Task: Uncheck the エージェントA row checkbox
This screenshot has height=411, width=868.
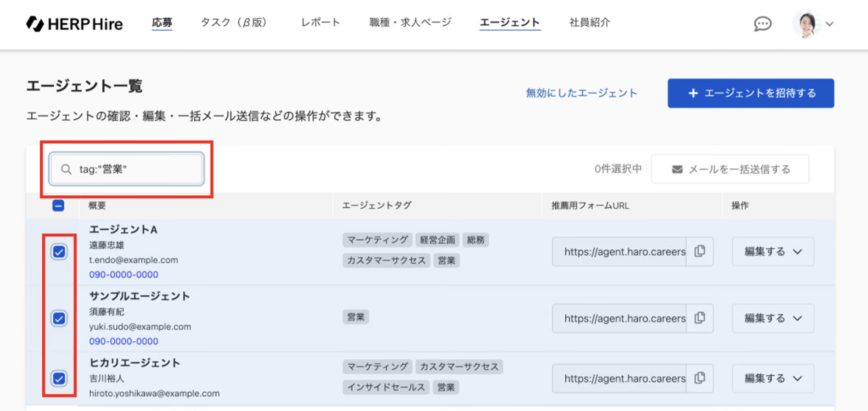Action: pyautogui.click(x=59, y=252)
